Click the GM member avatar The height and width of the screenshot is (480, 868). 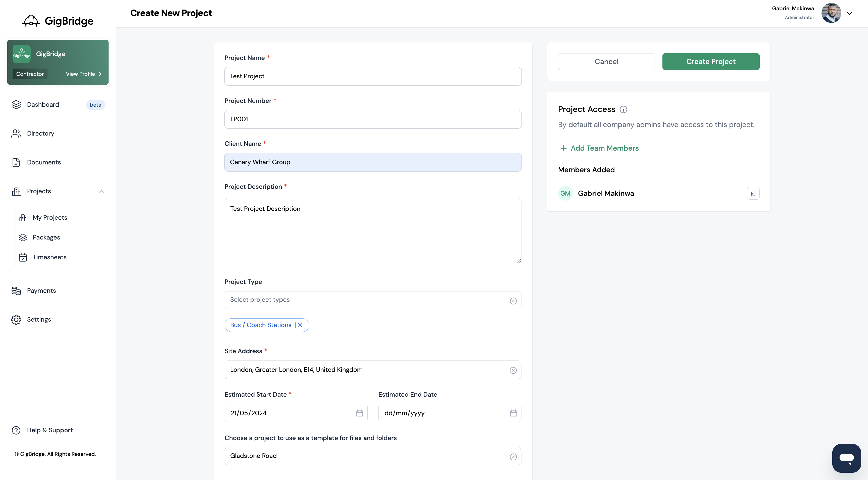565,194
